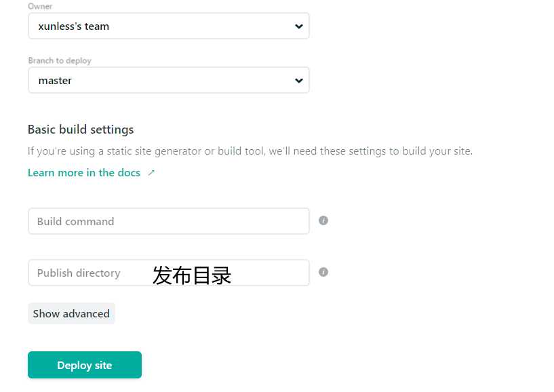Viewport: 554px width, 392px height.
Task: View Build command tooltip via its info circle
Action: click(323, 220)
